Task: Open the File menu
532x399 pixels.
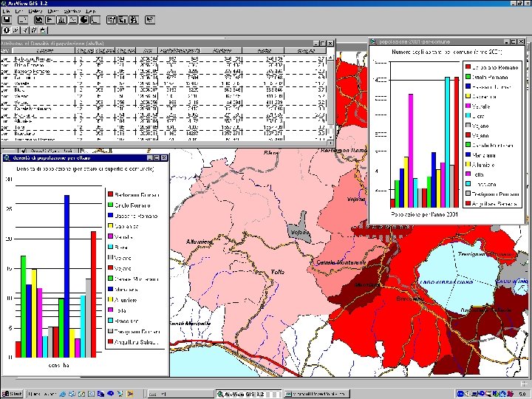Action: [6, 11]
